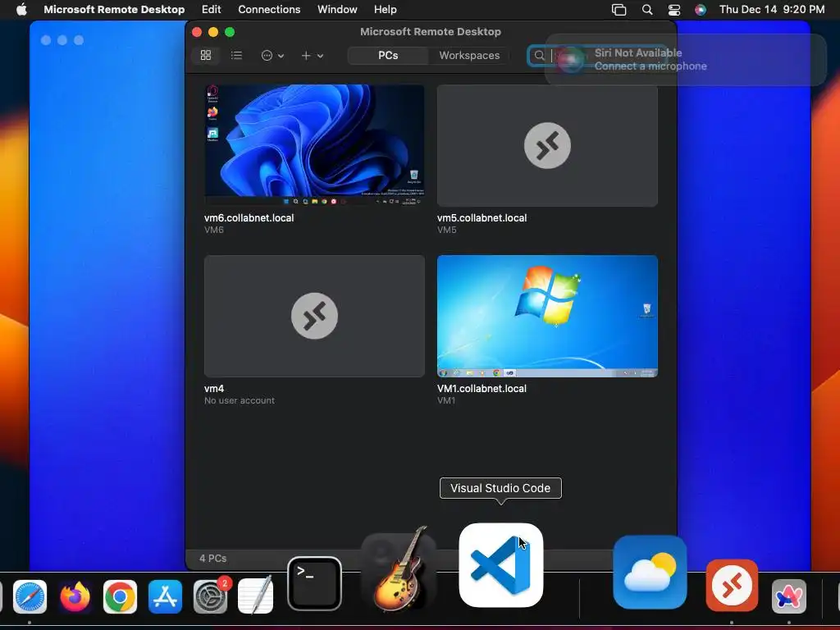The image size is (840, 630).
Task: Click the remote desktop symbol on vm4 tile
Action: coord(314,316)
